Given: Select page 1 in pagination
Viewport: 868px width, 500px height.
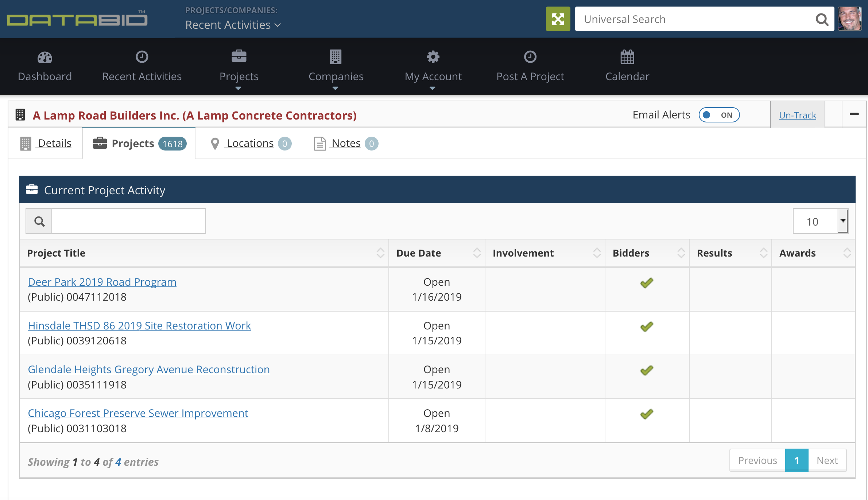Looking at the screenshot, I should coord(797,460).
